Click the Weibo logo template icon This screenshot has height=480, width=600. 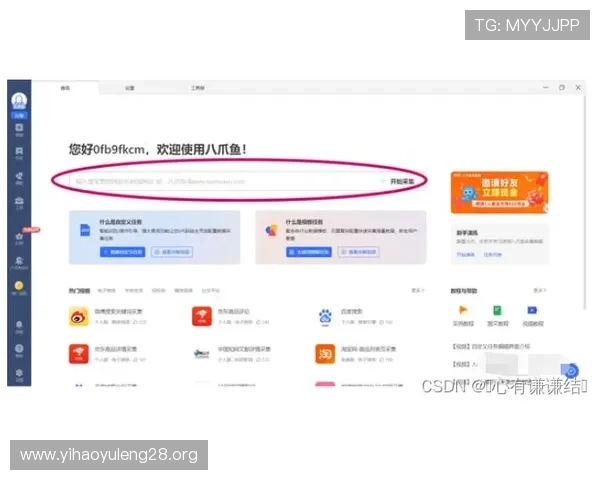[79, 316]
